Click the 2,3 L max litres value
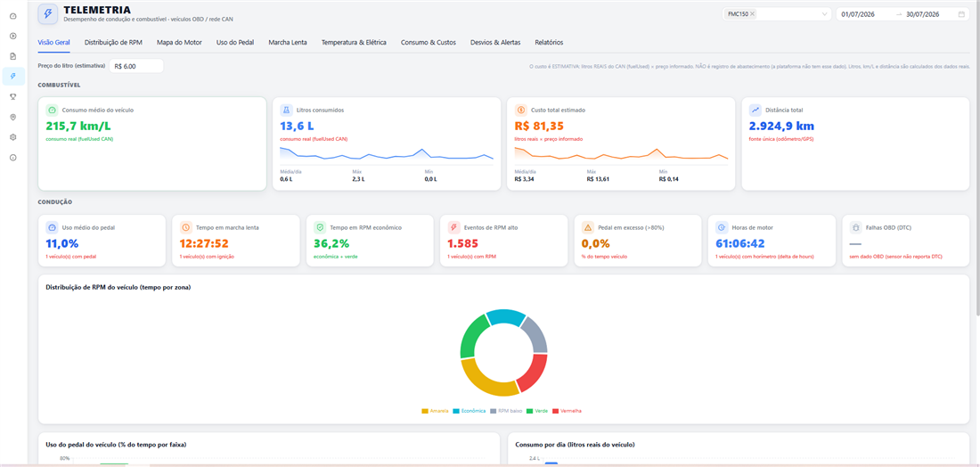 point(358,179)
